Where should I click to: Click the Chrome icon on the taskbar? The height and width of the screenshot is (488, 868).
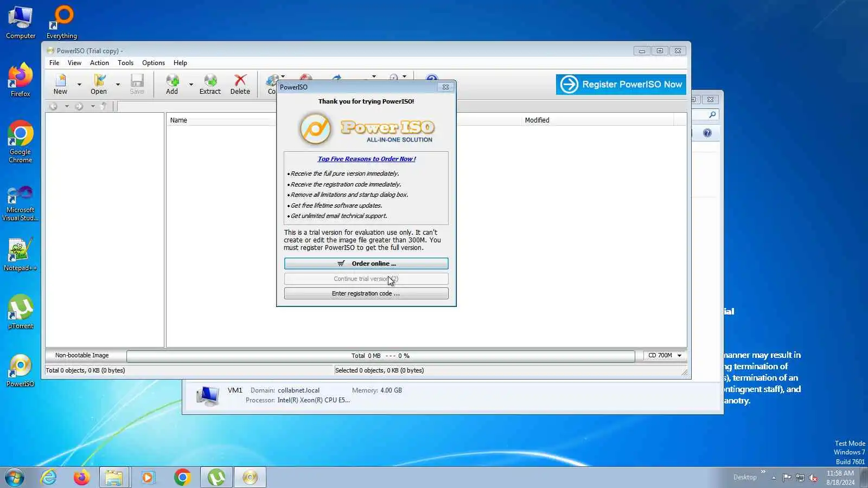coord(182,478)
